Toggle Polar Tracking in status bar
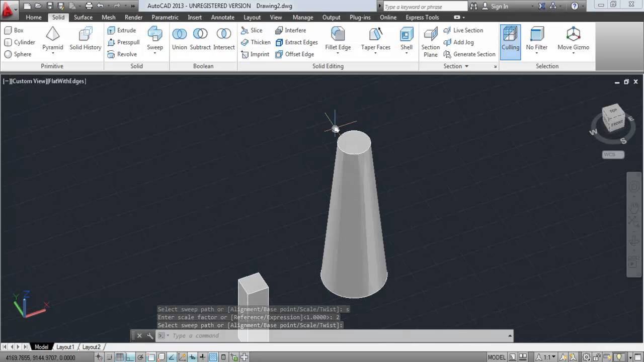644x362 pixels. 140,357
